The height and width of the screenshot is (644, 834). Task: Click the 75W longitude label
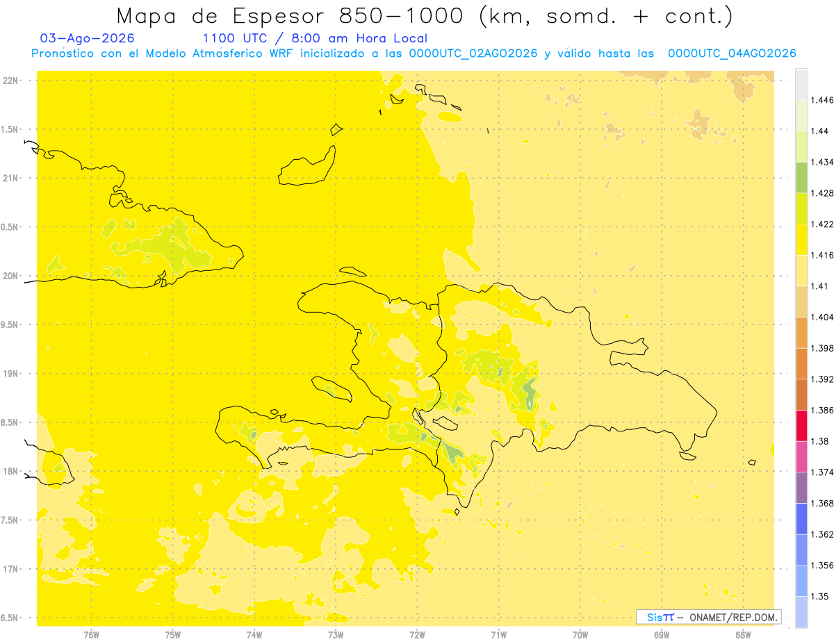(x=172, y=635)
